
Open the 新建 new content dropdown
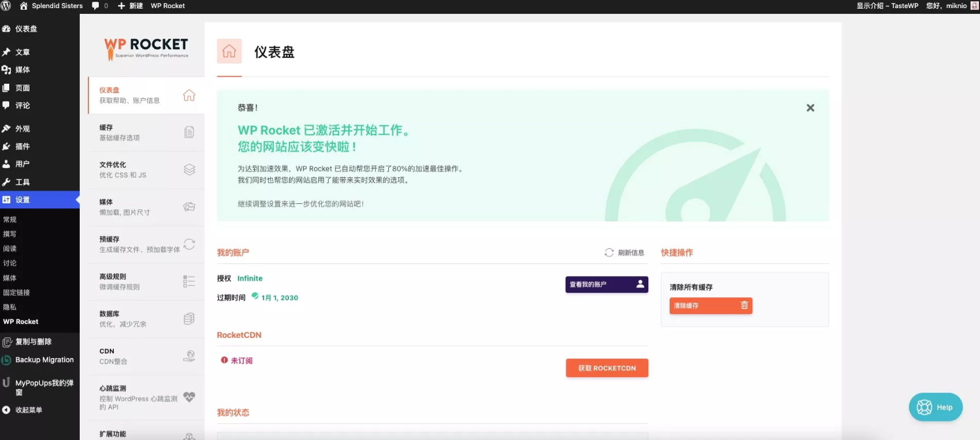(131, 6)
